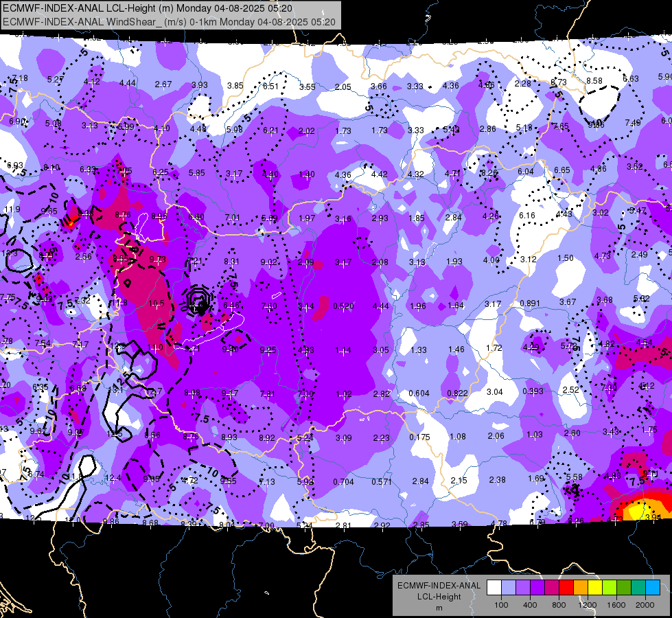The width and height of the screenshot is (672, 618).
Task: Click the wind shear value 7.60
Action: [x=269, y=306]
